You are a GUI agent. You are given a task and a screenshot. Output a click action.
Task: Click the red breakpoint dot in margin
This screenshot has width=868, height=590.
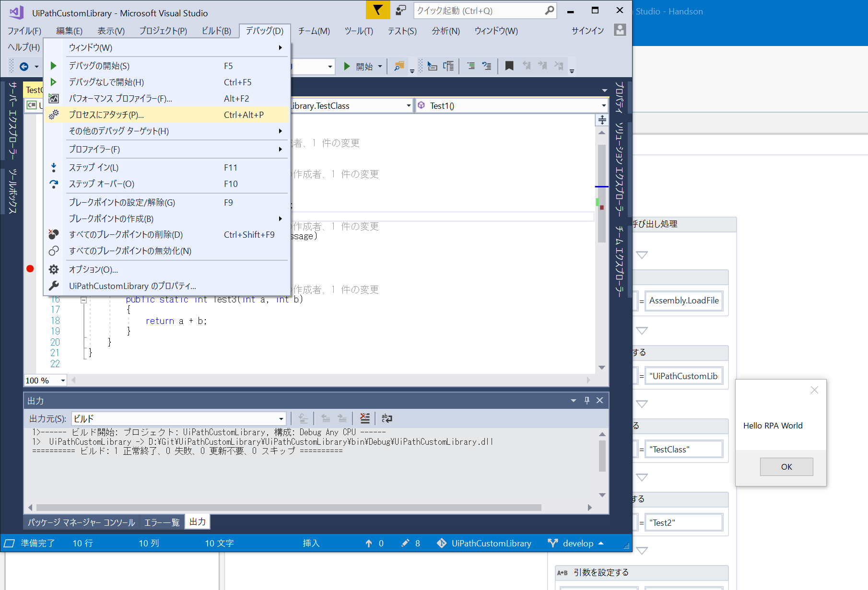coord(30,269)
